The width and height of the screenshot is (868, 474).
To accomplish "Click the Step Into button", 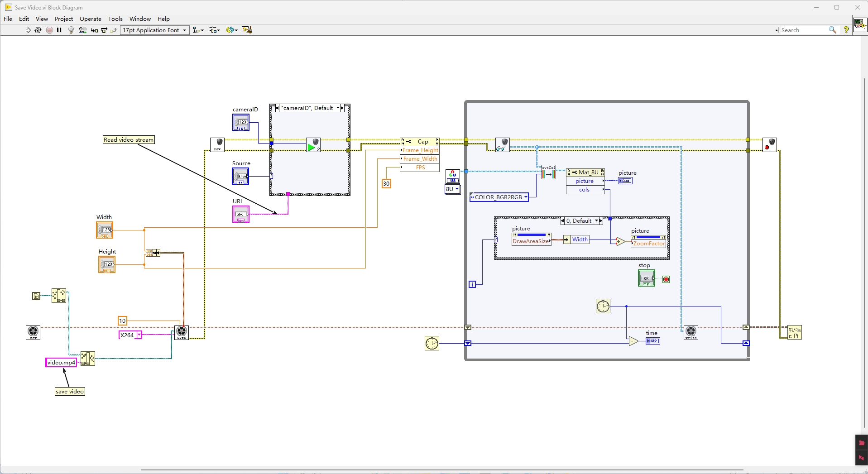I will 94,30.
